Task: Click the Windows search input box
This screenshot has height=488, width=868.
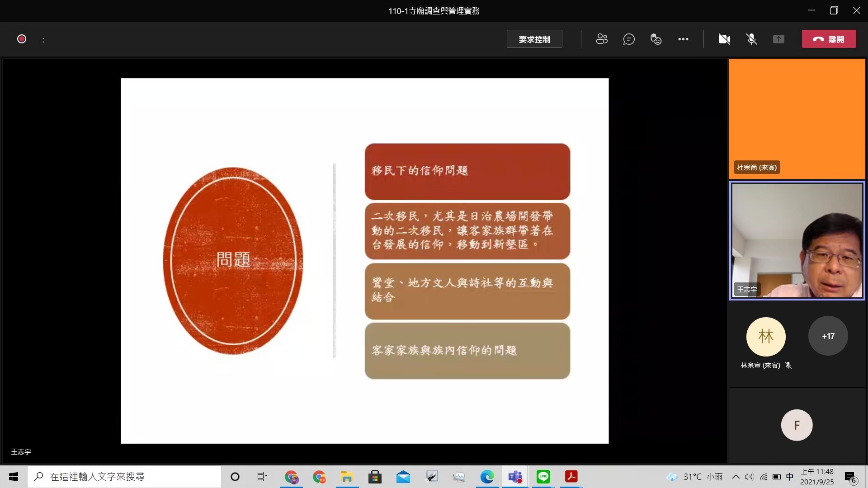Action: tap(124, 477)
